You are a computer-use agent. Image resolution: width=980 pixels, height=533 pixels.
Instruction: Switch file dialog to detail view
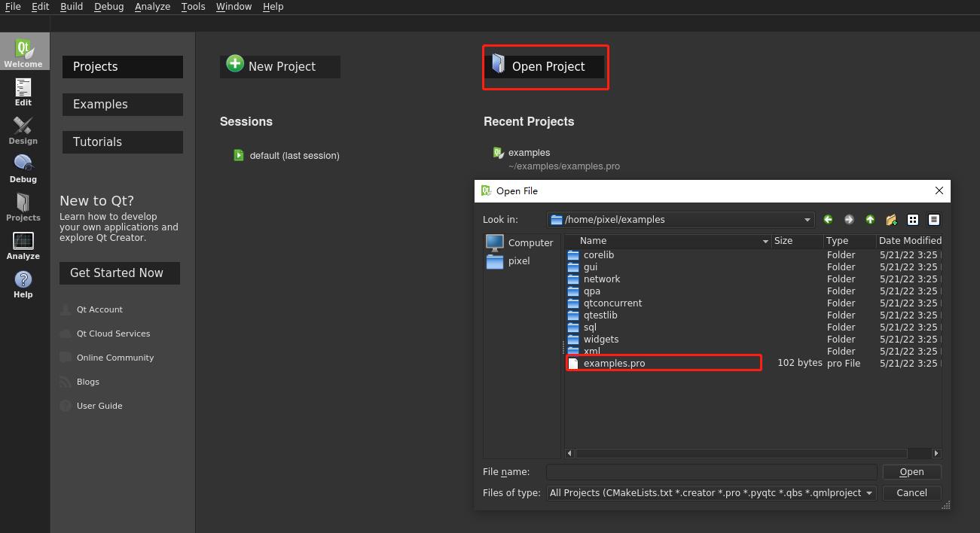934,220
